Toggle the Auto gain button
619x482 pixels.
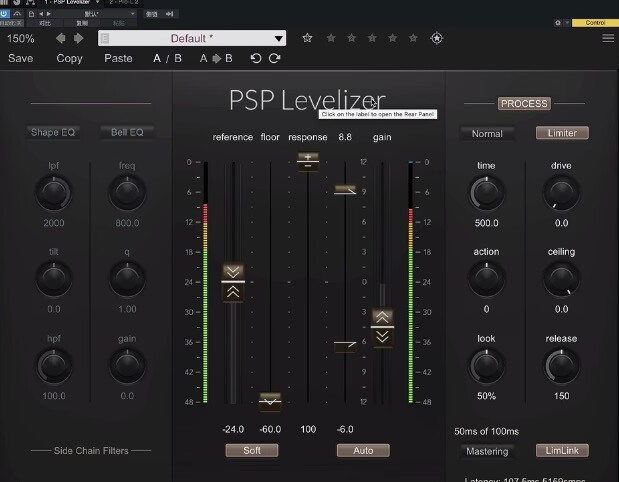pos(363,450)
